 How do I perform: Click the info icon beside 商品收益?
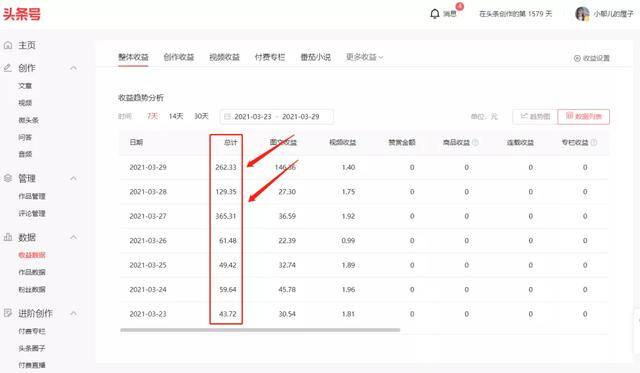pos(475,142)
